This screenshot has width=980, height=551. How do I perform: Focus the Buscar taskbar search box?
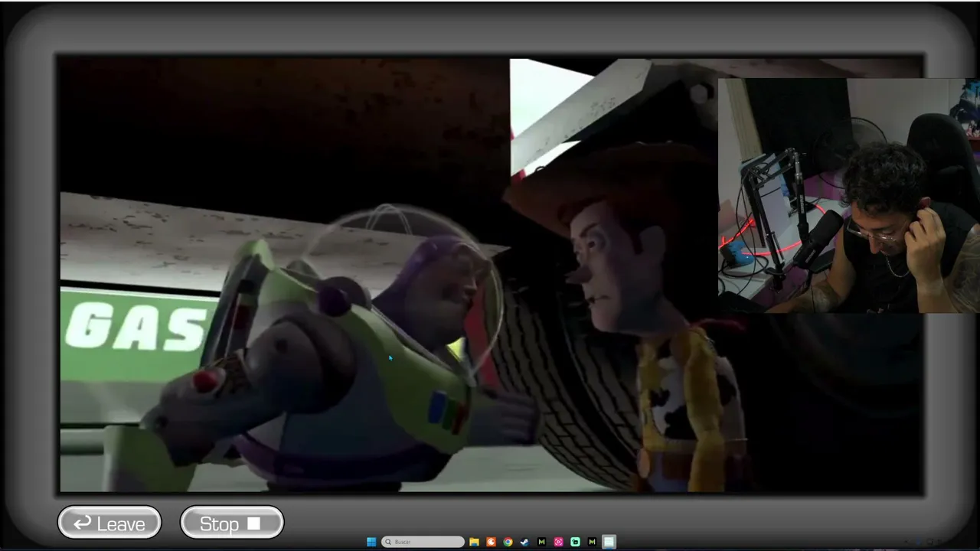(423, 542)
